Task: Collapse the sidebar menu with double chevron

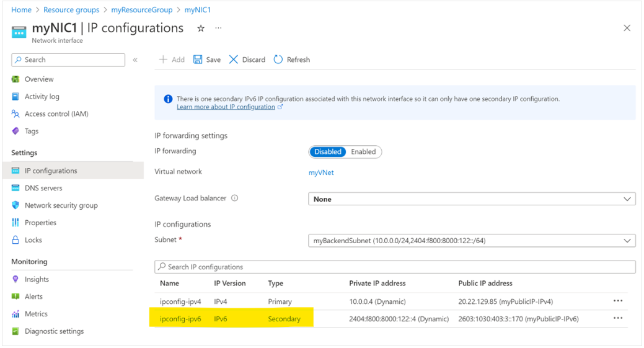Action: pyautogui.click(x=135, y=60)
